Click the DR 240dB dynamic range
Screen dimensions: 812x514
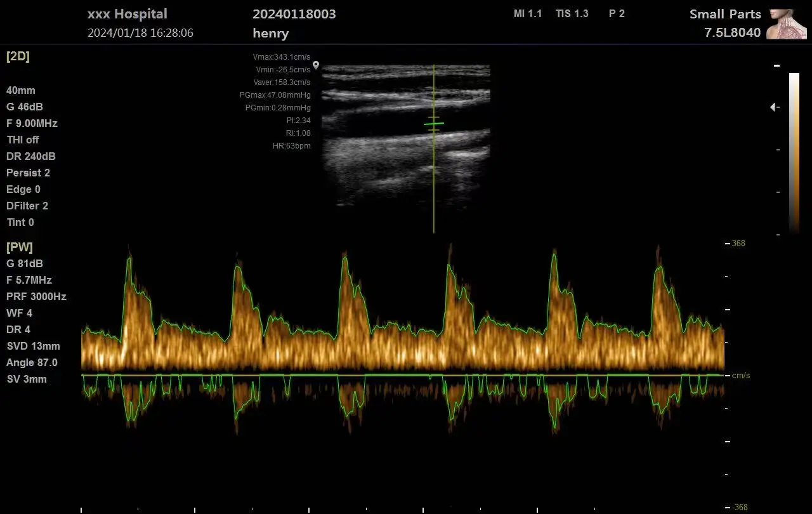[x=31, y=157]
